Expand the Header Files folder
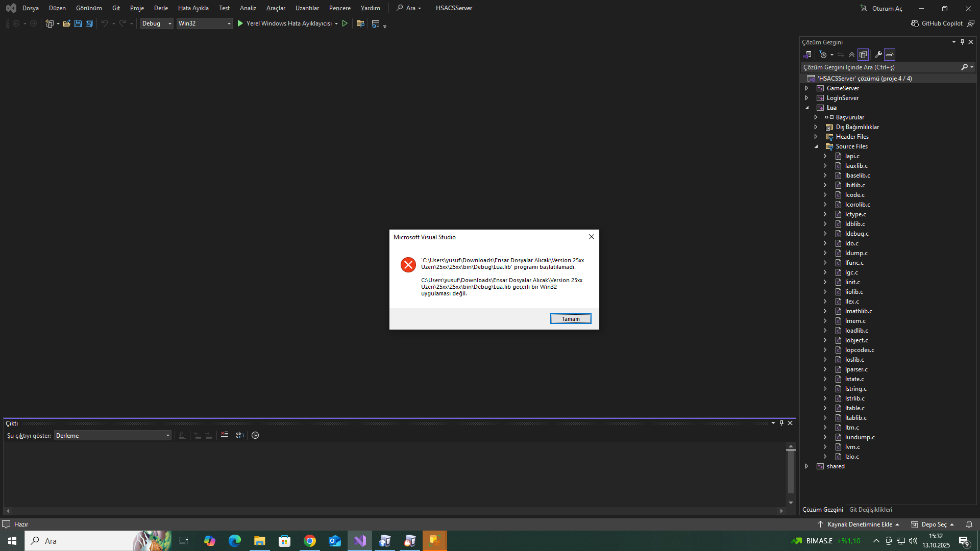 coord(816,137)
